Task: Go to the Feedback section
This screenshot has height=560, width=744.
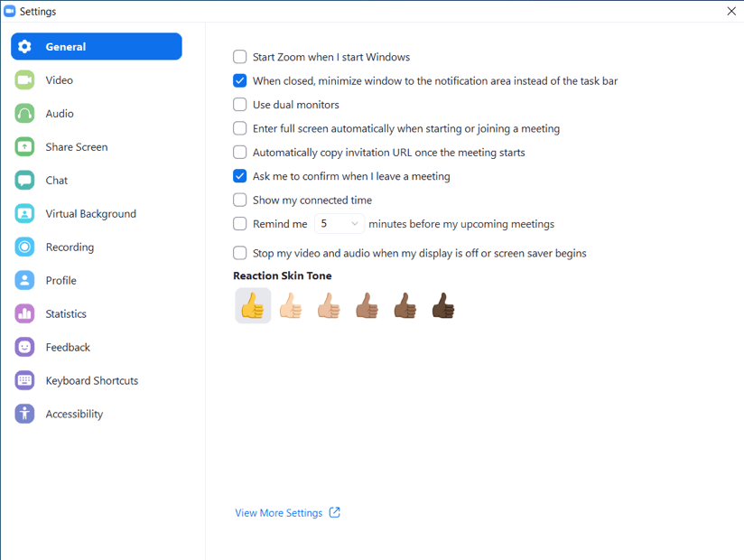Action: coord(68,348)
